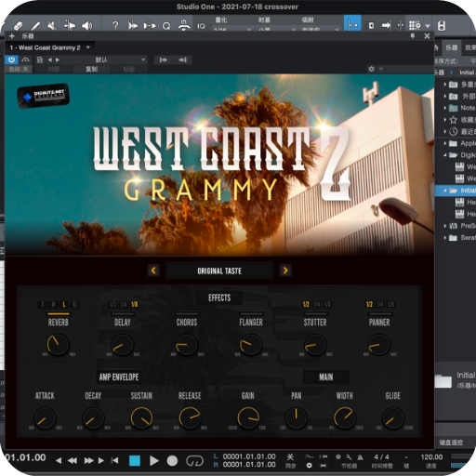Click the 120.00 tempo value

point(431,457)
